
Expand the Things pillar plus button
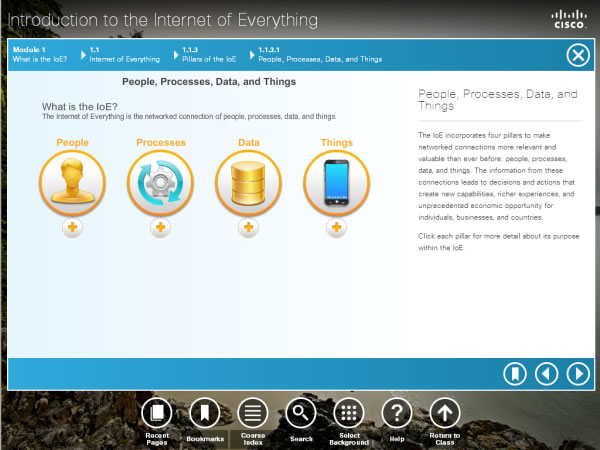point(337,228)
